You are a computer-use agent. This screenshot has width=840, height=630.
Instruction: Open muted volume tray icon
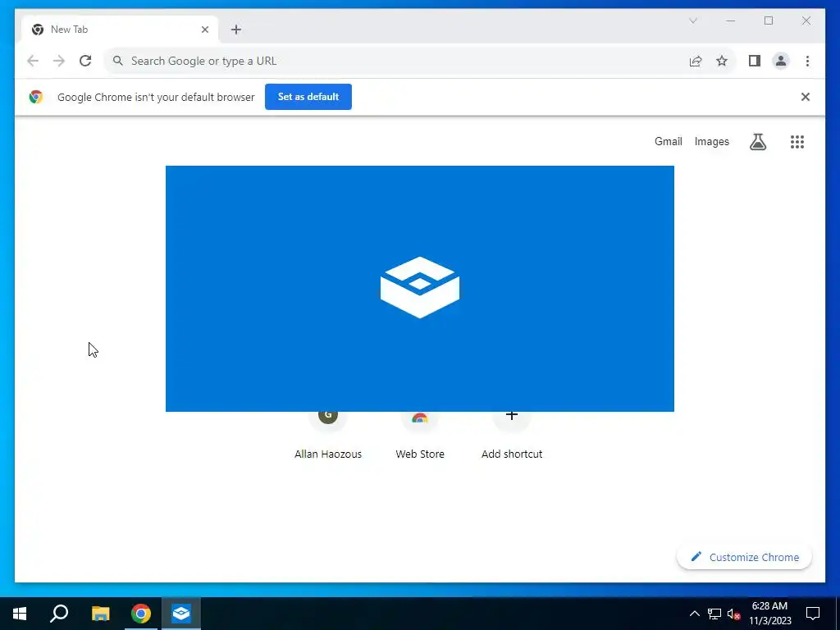pyautogui.click(x=733, y=614)
